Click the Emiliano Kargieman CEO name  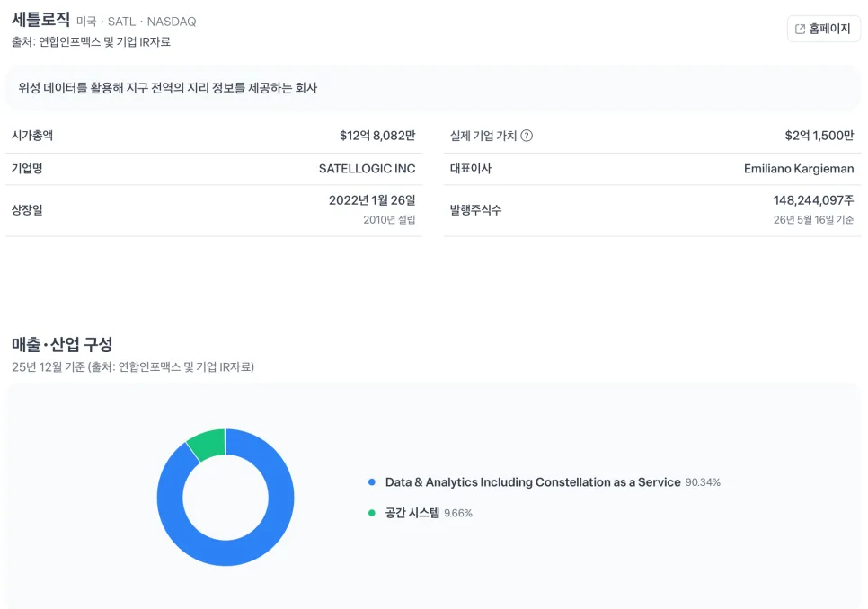pos(799,169)
